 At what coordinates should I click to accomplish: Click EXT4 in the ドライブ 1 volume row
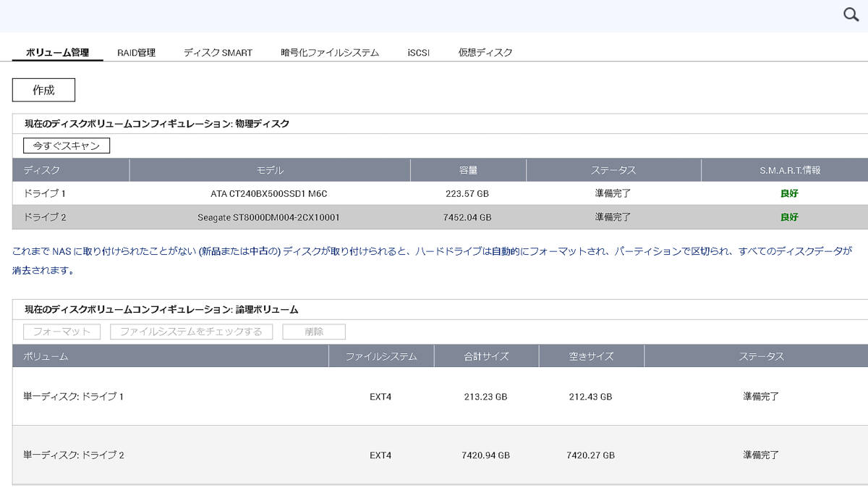pyautogui.click(x=380, y=397)
